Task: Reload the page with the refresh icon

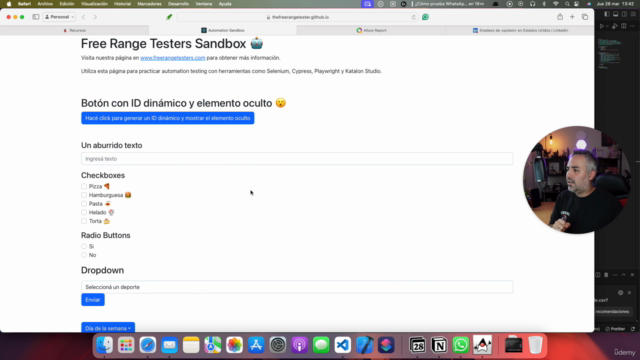Action: (413, 17)
